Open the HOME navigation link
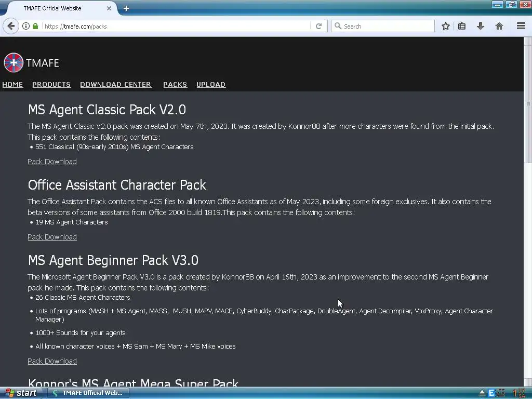This screenshot has width=532, height=399. coord(12,85)
